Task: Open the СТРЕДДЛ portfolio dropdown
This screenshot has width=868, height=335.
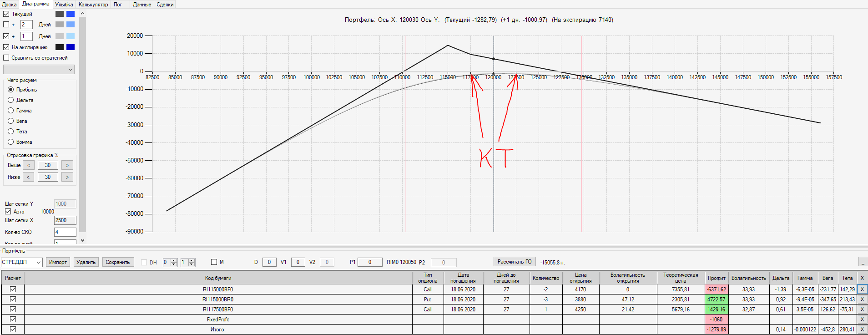Action: pyautogui.click(x=21, y=262)
